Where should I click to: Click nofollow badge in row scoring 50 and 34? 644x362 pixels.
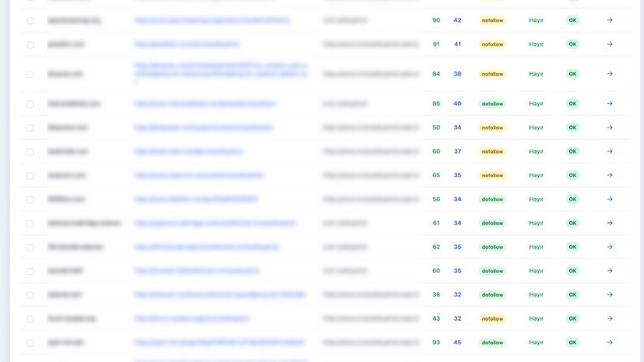click(x=492, y=127)
